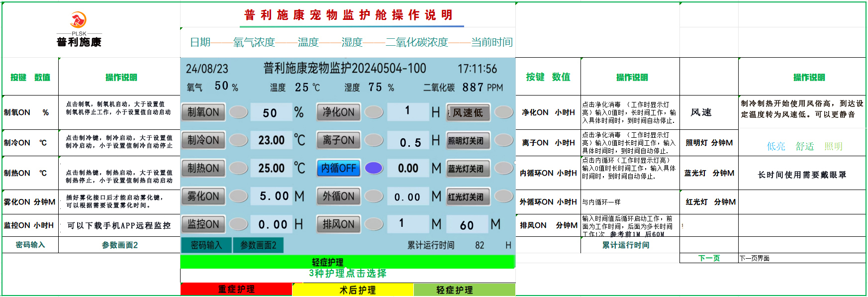Tap the 净化ON button on touchscreen
The width and height of the screenshot is (868, 297).
338,112
